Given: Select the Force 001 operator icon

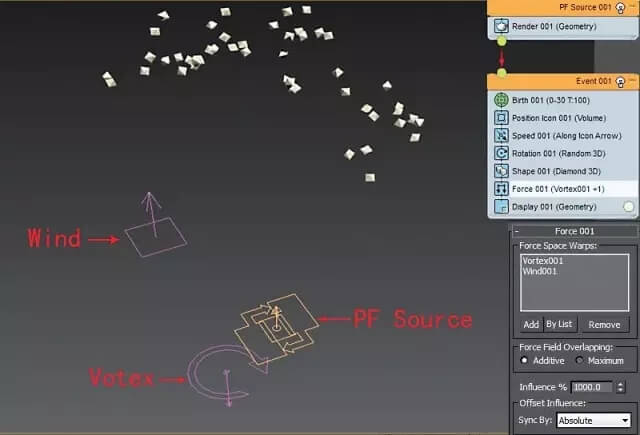Looking at the screenshot, I should point(502,189).
